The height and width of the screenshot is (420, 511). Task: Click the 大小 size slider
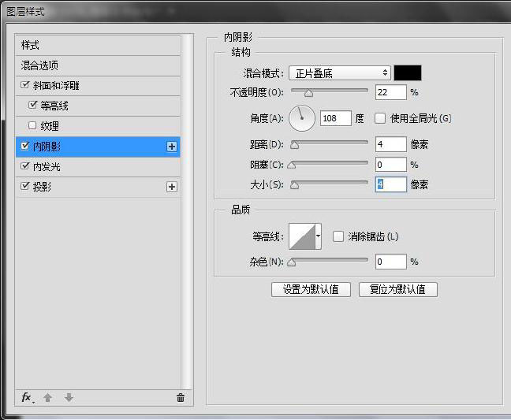(330, 184)
